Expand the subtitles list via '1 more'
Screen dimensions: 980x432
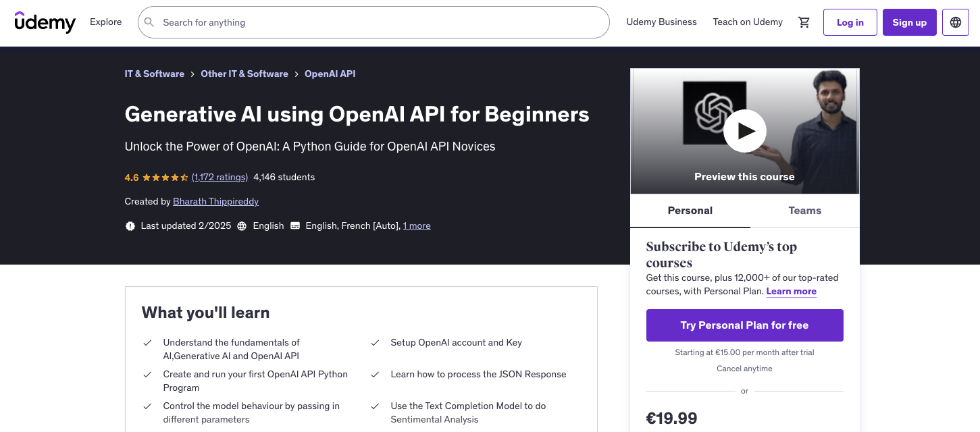tap(416, 225)
